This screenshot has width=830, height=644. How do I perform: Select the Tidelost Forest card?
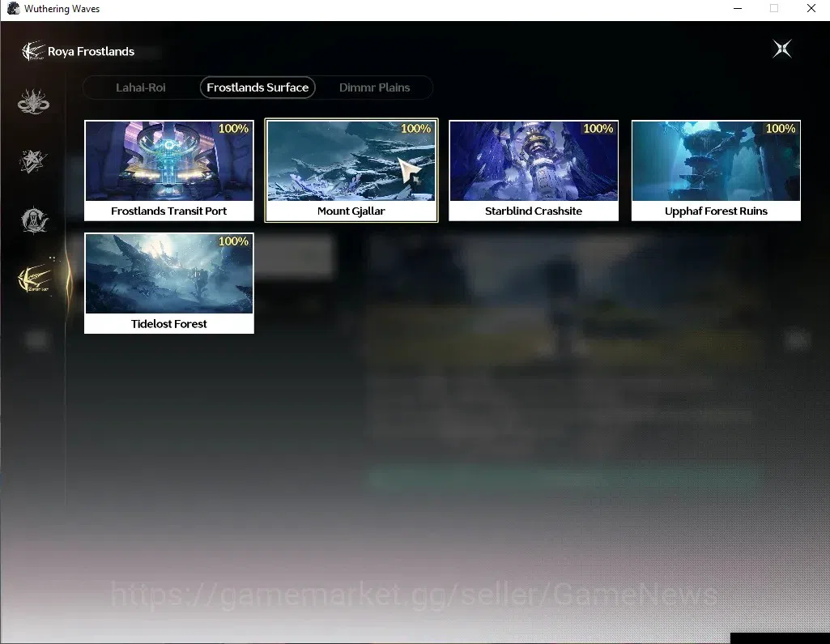(169, 284)
